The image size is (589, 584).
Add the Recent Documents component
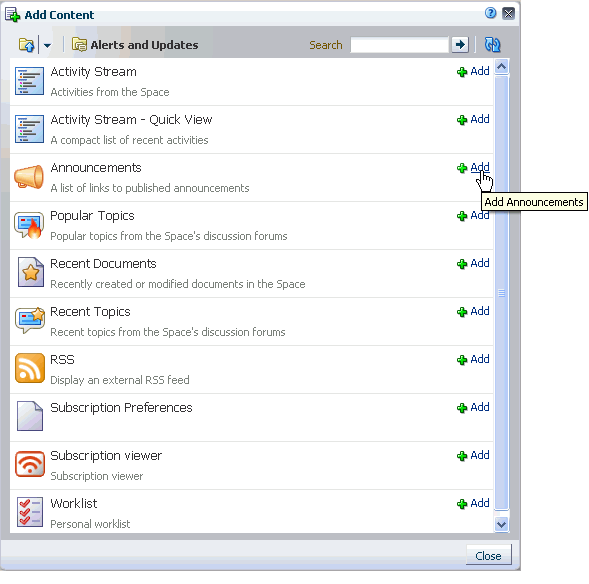point(480,263)
